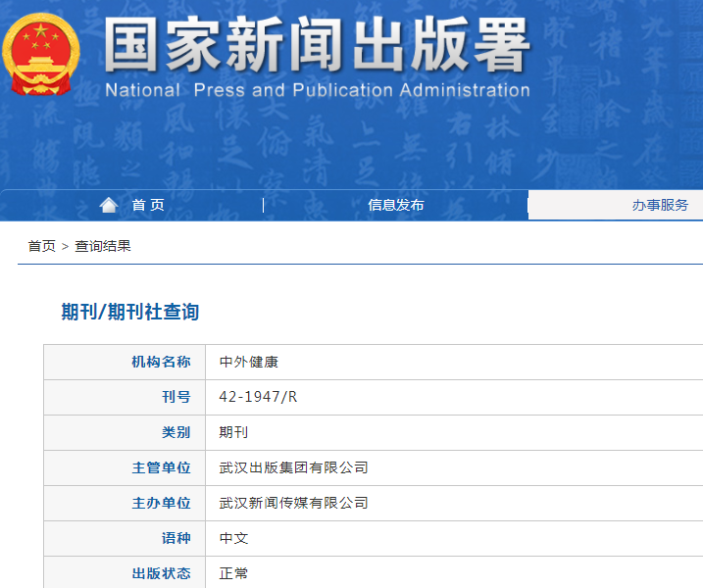Click the national emblem logo
The height and width of the screenshot is (588, 703).
(x=42, y=56)
